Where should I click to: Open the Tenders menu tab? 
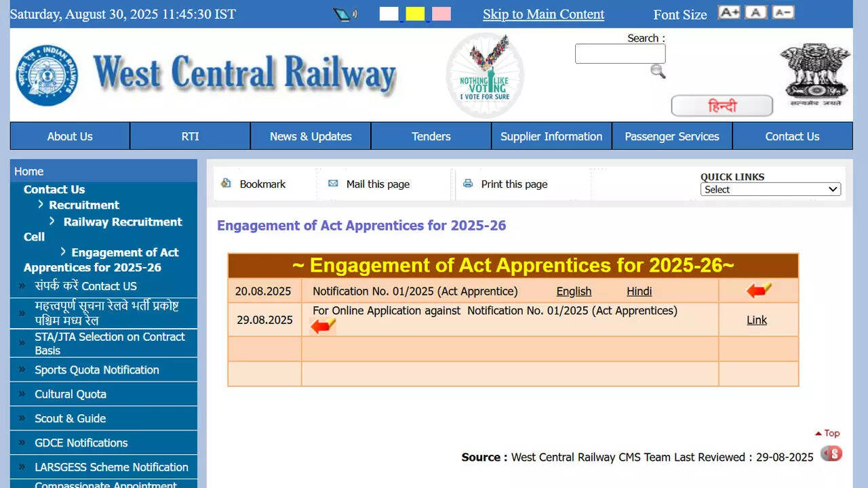[x=431, y=136]
